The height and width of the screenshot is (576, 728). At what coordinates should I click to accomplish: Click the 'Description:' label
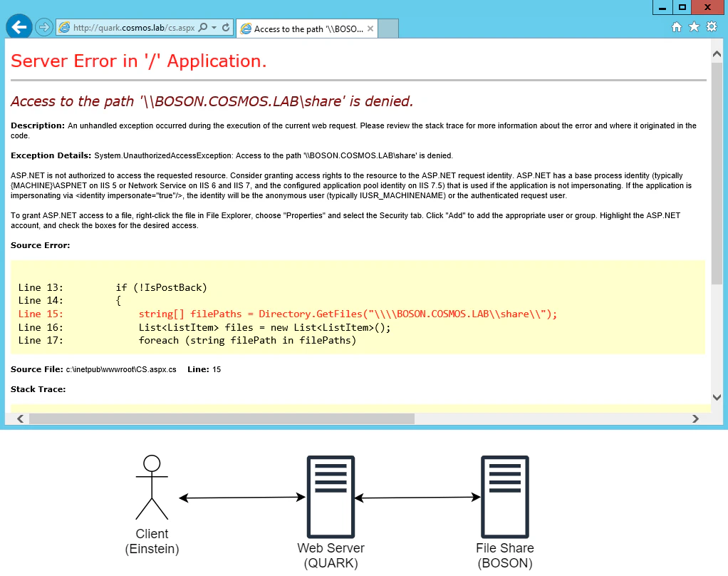38,125
